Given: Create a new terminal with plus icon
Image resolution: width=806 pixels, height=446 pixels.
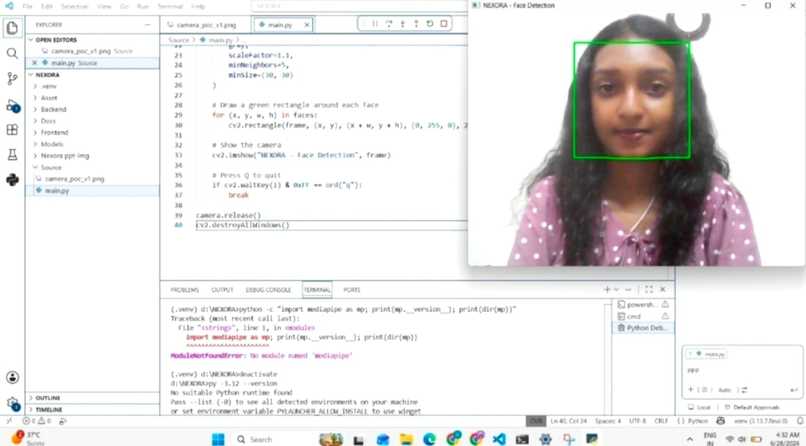Looking at the screenshot, I should click(607, 290).
